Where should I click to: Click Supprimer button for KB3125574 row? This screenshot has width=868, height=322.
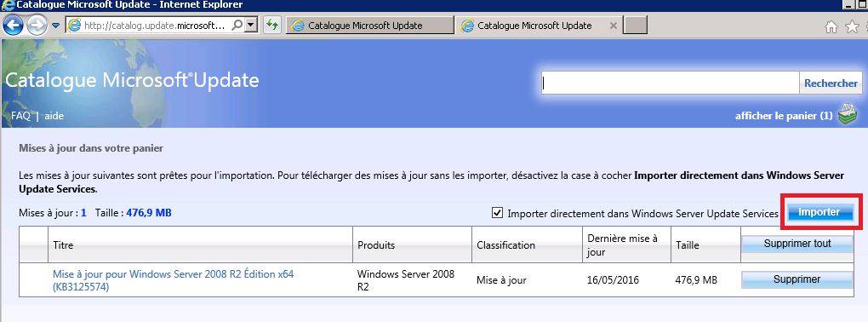(x=797, y=279)
